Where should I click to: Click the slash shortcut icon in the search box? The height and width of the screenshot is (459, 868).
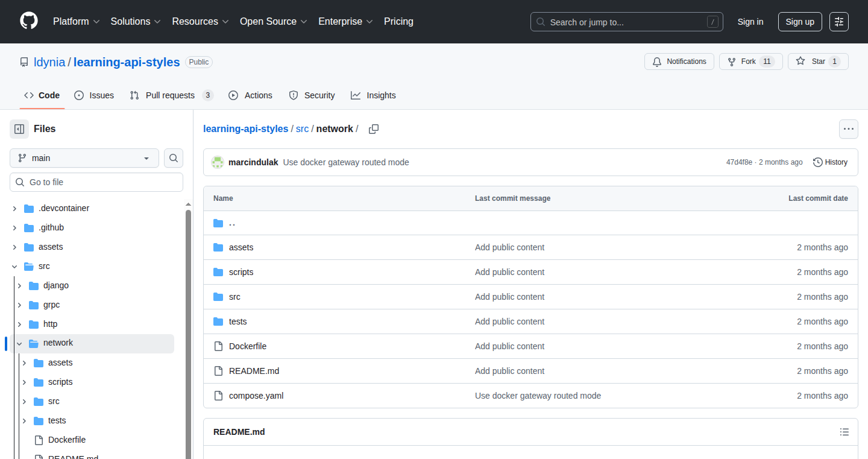pyautogui.click(x=712, y=22)
